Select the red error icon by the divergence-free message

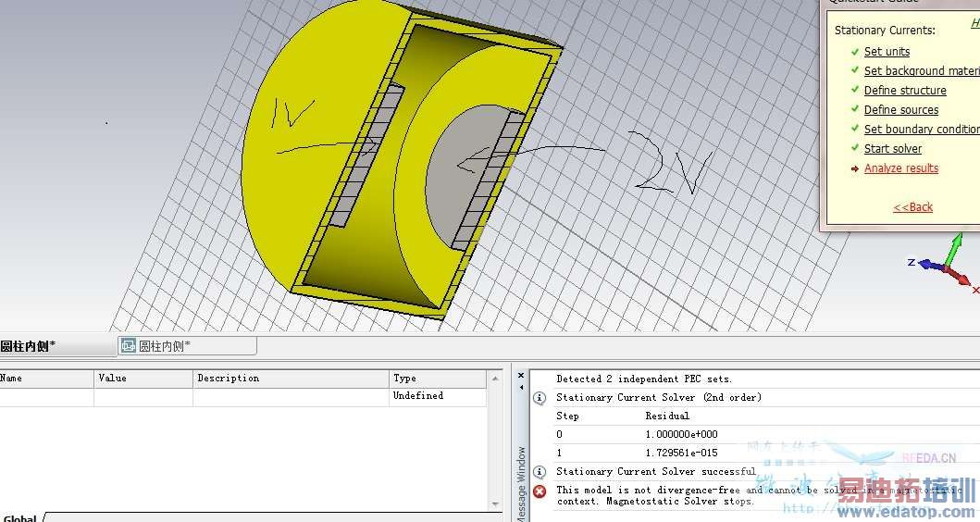[540, 491]
